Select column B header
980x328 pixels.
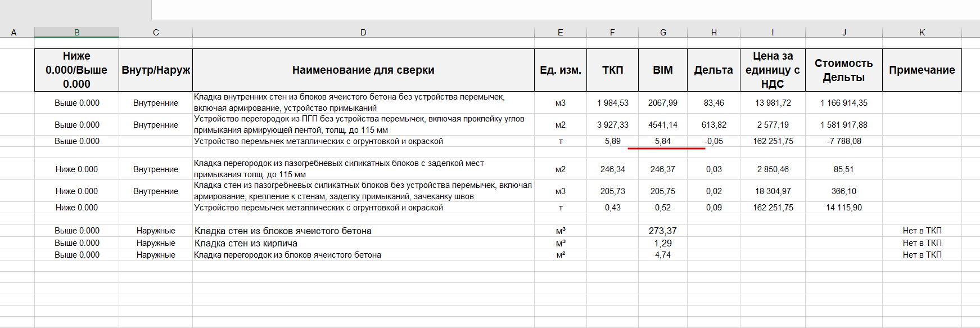[76, 32]
